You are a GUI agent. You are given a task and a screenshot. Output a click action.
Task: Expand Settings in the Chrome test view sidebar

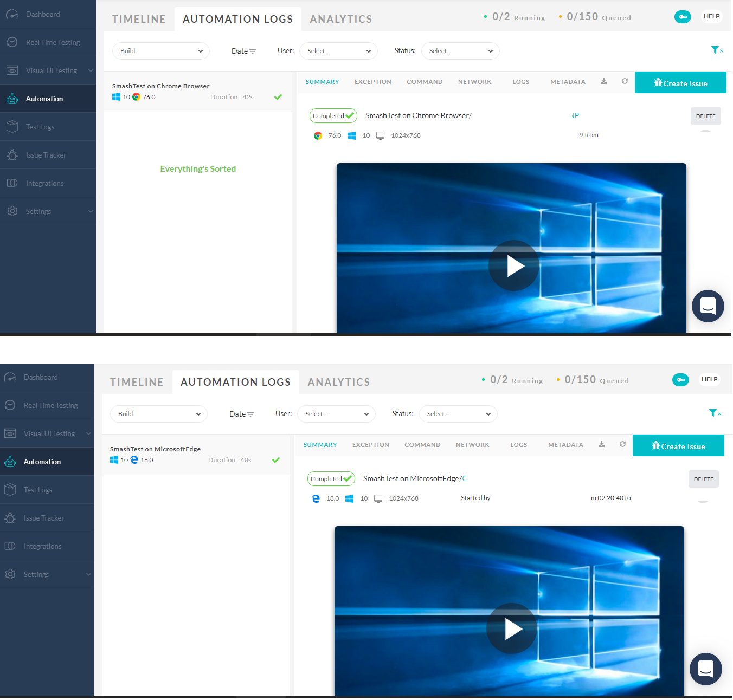click(48, 211)
